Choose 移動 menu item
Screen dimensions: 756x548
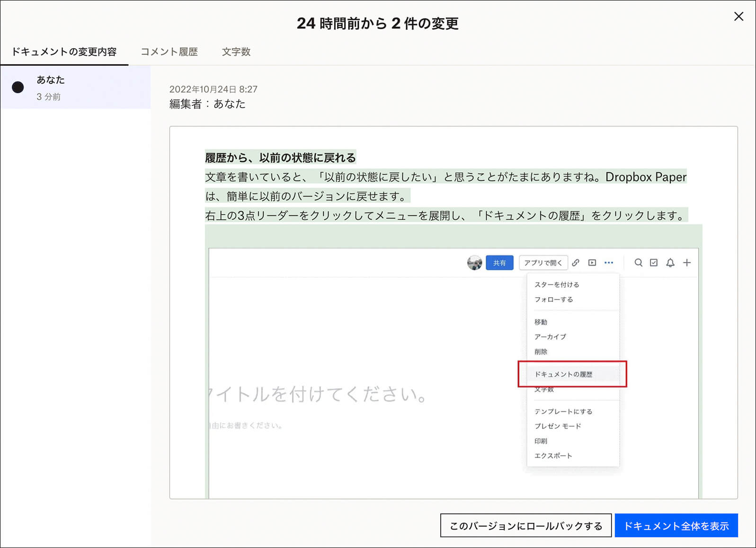tap(541, 322)
